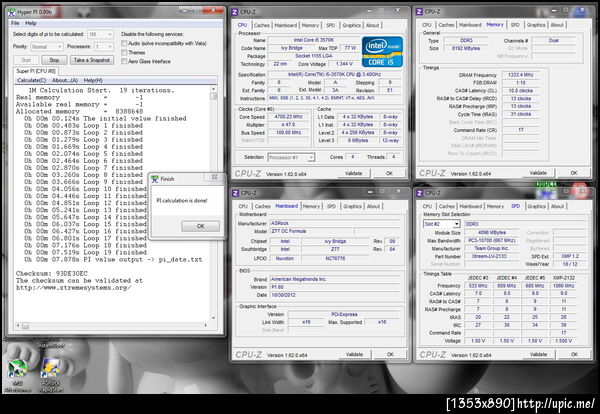Click the Xtreem-LV-2133 part number field
The width and height of the screenshot is (600, 414).
point(492,256)
